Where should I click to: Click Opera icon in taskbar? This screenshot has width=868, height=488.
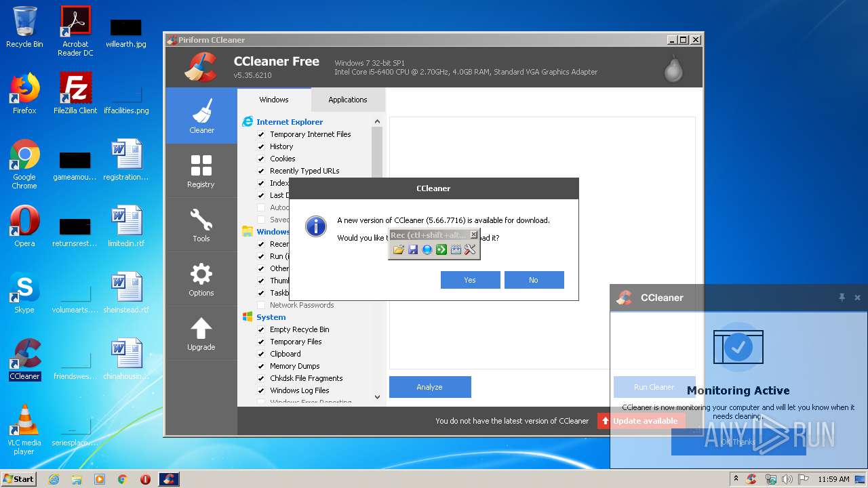click(x=145, y=479)
